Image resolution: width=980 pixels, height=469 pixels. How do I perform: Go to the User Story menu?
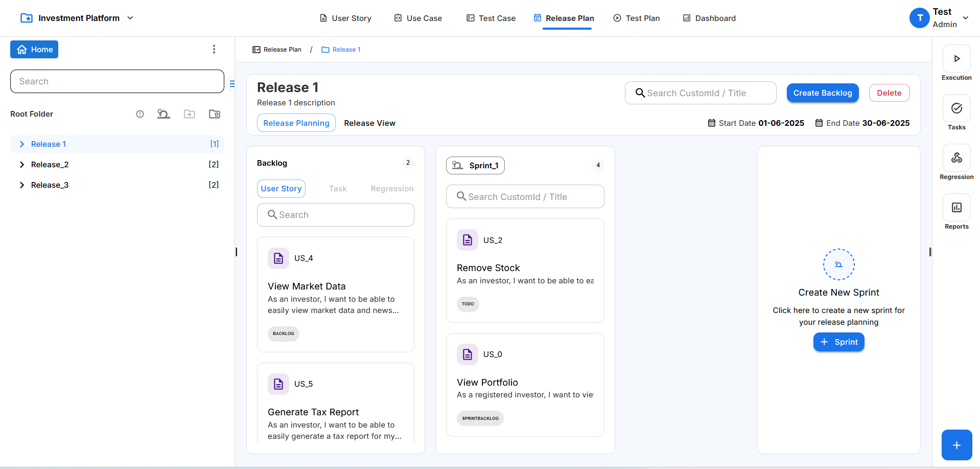(x=345, y=18)
